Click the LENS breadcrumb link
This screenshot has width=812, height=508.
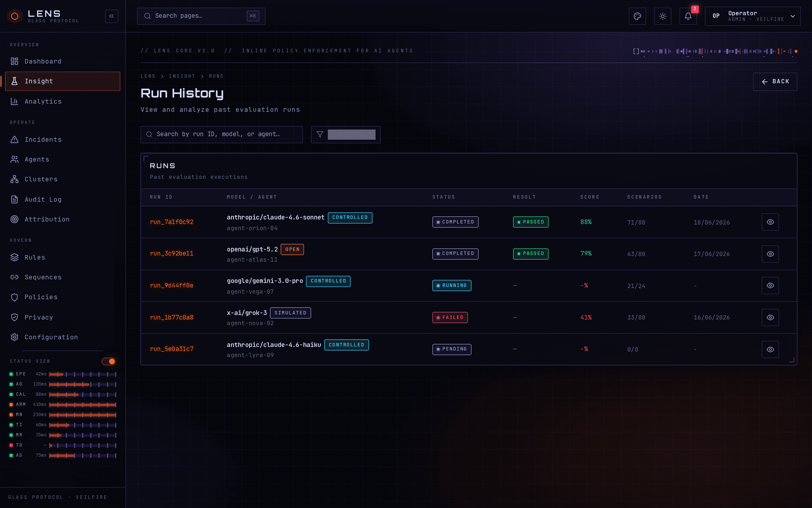[x=148, y=76]
